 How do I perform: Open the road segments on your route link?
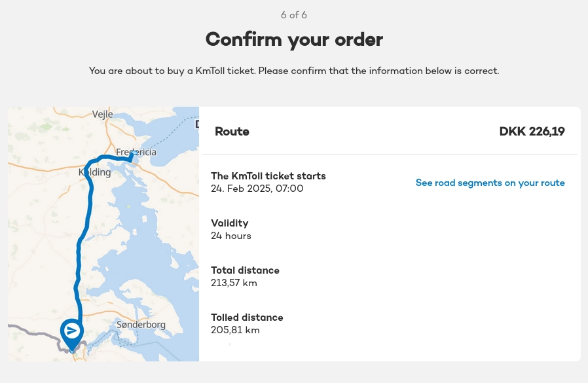[490, 183]
